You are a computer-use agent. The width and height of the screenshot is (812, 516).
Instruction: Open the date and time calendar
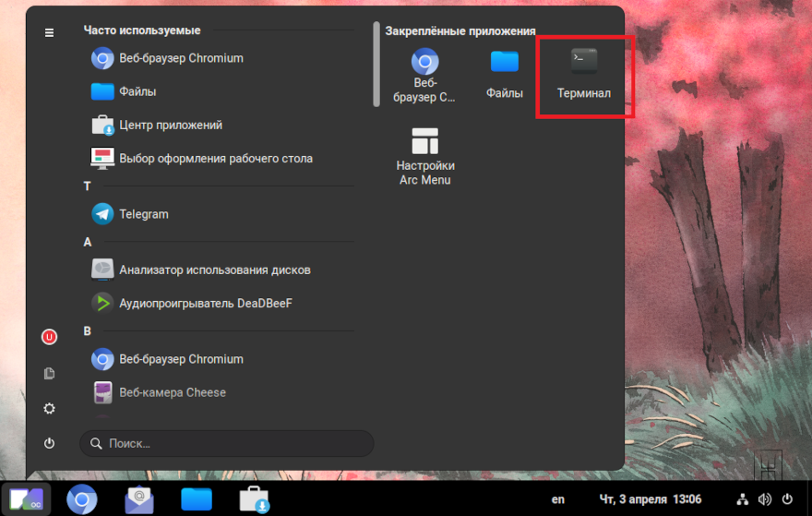[x=651, y=499]
